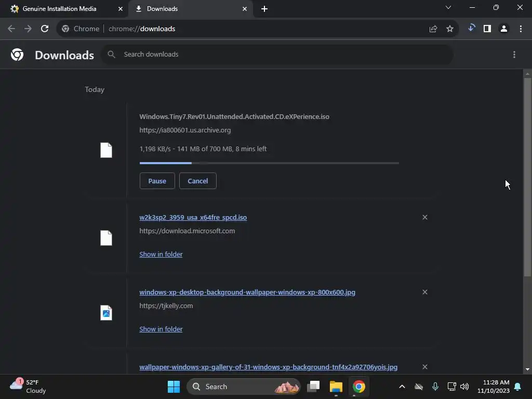Show w2k3sp2 ISO in folder
The height and width of the screenshot is (399, 532).
(x=161, y=255)
